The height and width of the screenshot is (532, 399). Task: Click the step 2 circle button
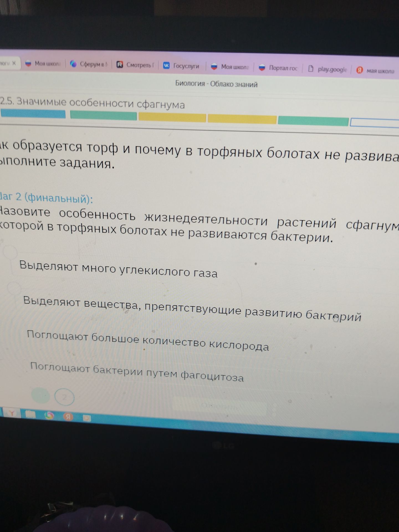click(x=65, y=398)
